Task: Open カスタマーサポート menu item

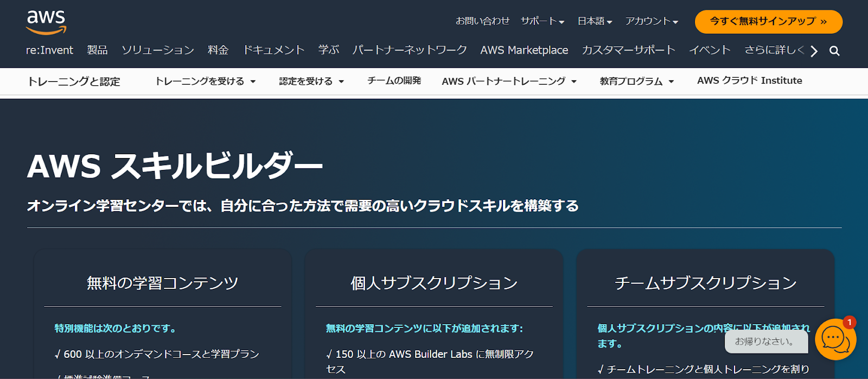Action: [x=628, y=50]
